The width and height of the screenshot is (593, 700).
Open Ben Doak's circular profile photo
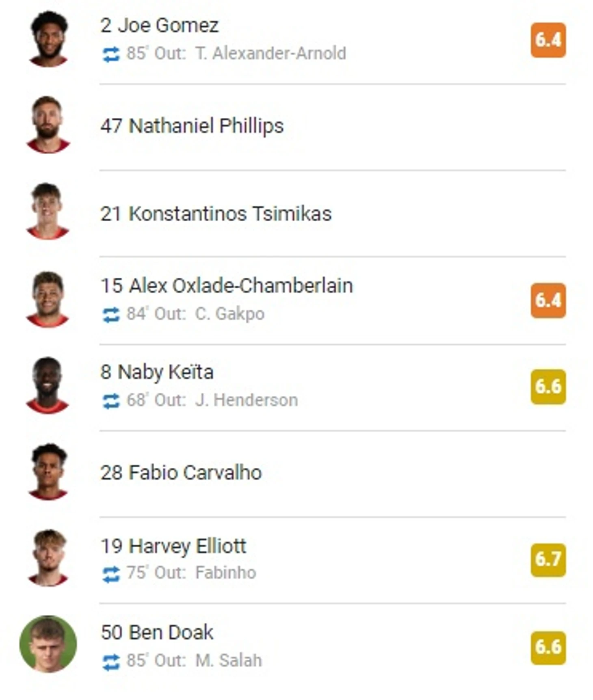pos(48,644)
